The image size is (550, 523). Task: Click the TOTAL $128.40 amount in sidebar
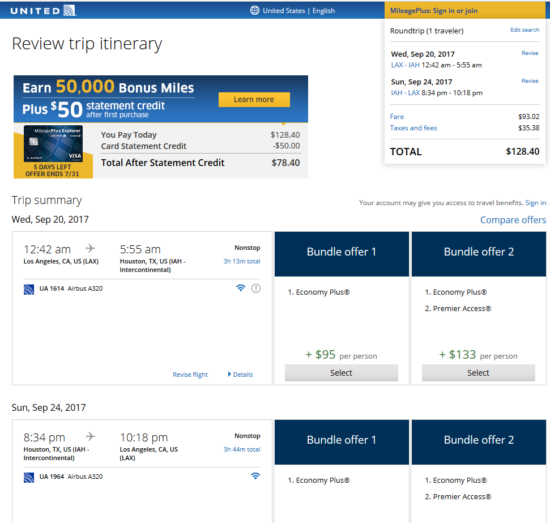click(x=522, y=152)
